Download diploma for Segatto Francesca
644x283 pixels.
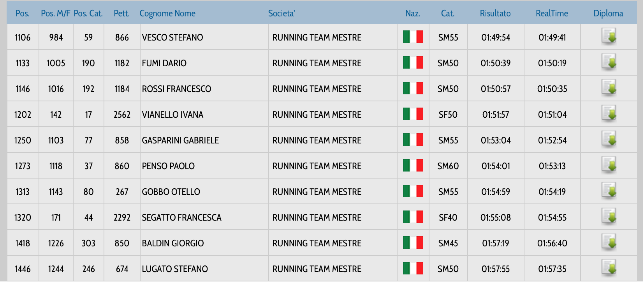[x=609, y=216]
